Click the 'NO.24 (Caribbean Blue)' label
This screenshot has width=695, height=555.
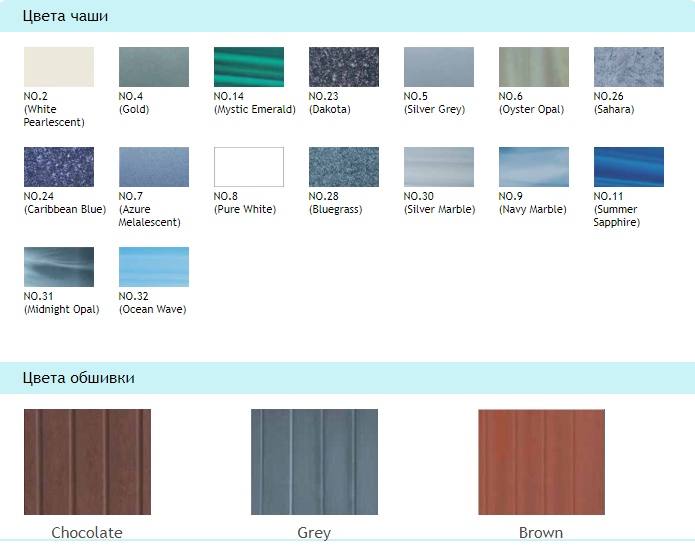tap(65, 203)
